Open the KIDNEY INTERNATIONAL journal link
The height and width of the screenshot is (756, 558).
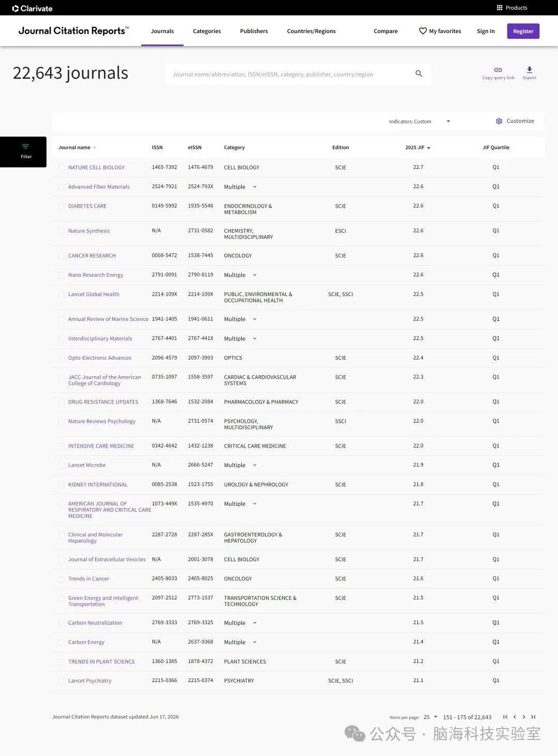[98, 485]
